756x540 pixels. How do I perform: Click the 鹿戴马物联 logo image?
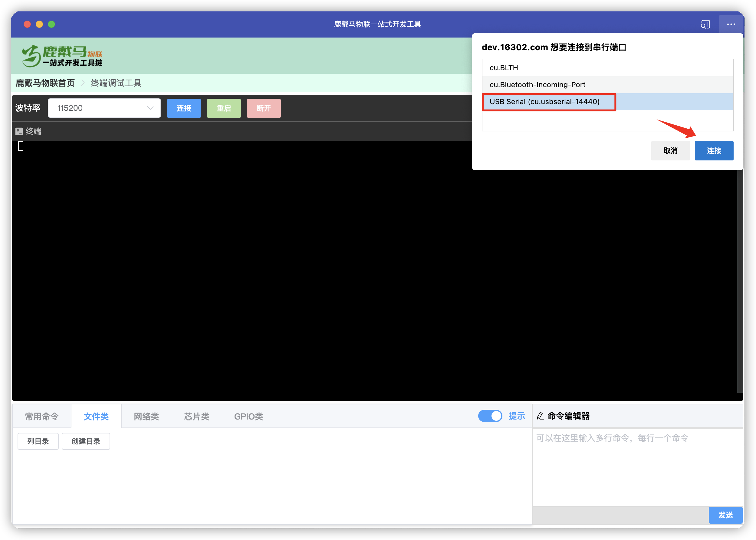62,56
